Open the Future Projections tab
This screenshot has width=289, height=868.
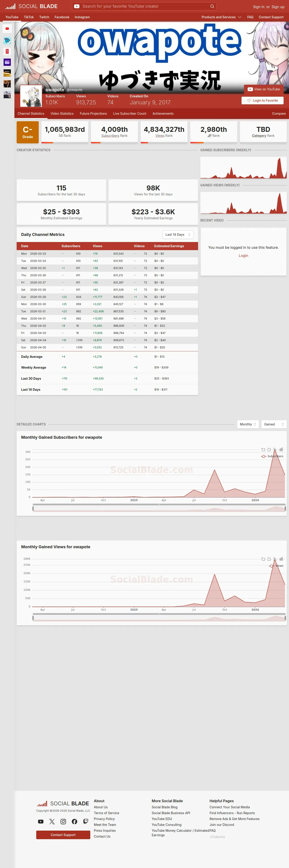93,114
